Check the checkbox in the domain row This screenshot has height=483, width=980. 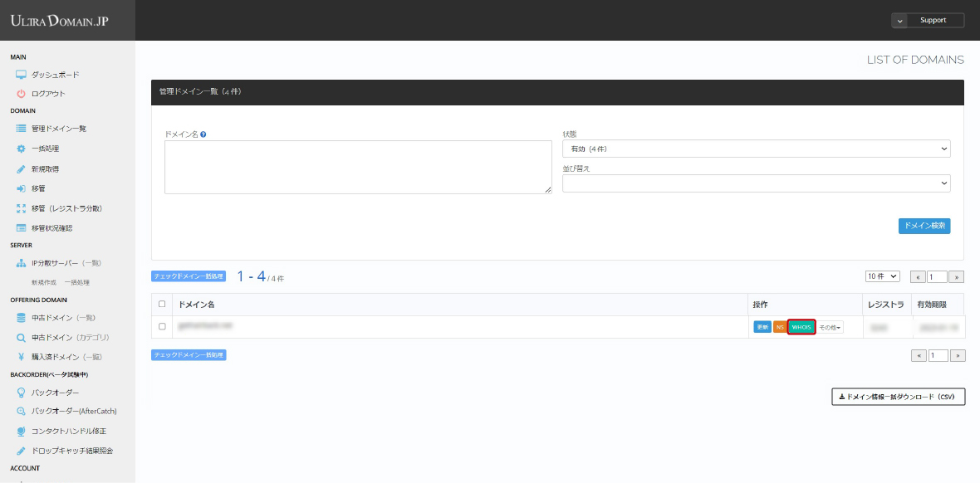(x=162, y=327)
